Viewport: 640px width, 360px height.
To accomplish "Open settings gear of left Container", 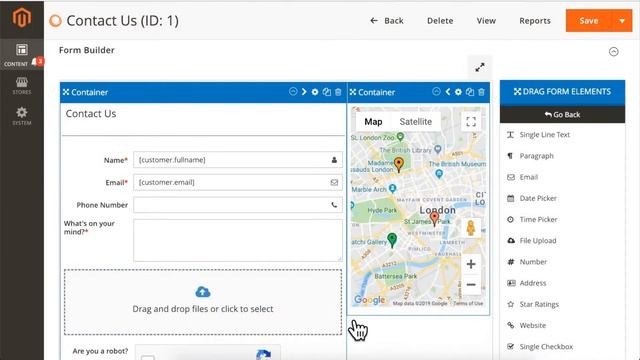I will click(x=315, y=92).
